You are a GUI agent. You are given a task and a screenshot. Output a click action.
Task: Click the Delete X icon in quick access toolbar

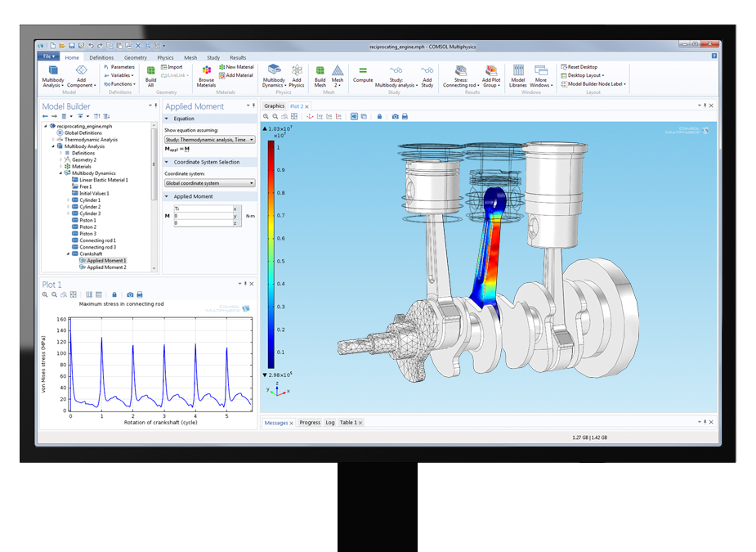[x=138, y=46]
